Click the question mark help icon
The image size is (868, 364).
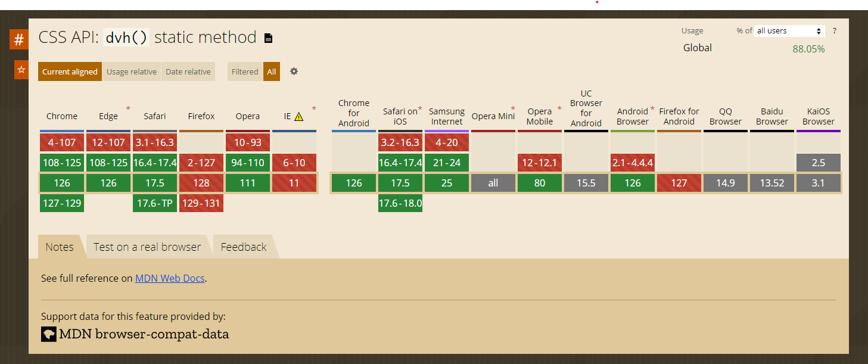[834, 30]
